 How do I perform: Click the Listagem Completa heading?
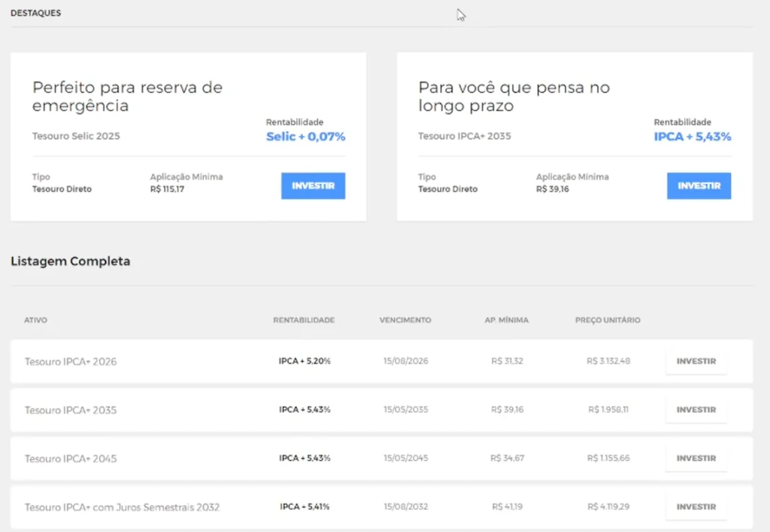[71, 261]
